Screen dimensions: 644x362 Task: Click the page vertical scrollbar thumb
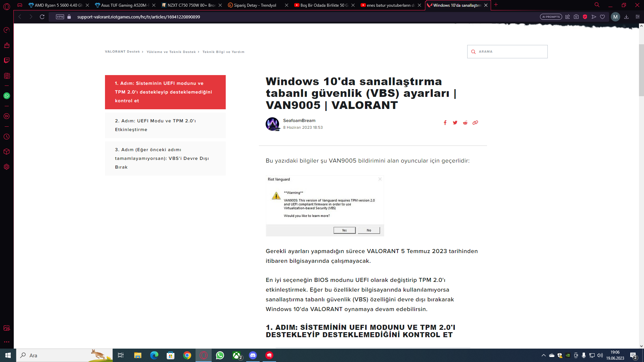[641, 70]
